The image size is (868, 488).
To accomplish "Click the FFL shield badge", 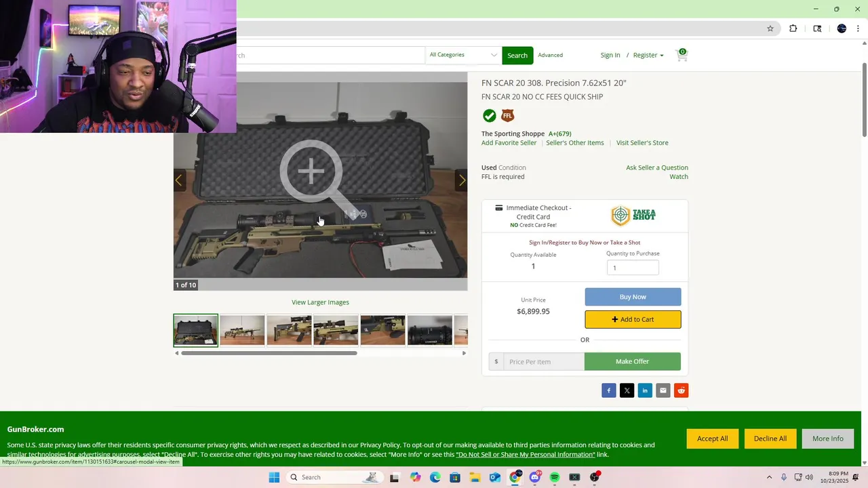I will point(507,116).
